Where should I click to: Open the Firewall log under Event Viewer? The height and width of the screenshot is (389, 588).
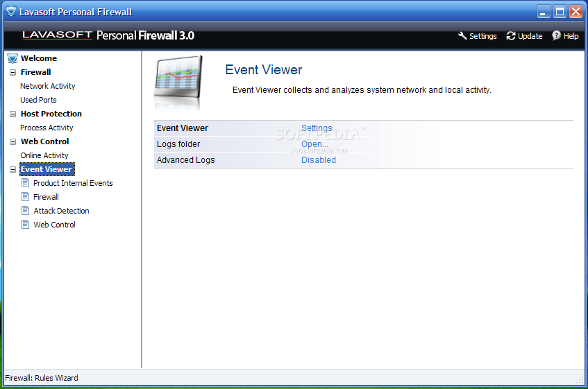pos(46,196)
